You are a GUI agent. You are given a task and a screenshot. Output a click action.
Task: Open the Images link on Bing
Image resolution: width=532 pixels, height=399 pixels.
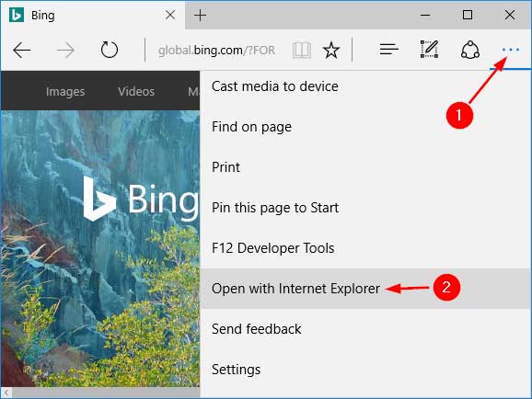[65, 92]
